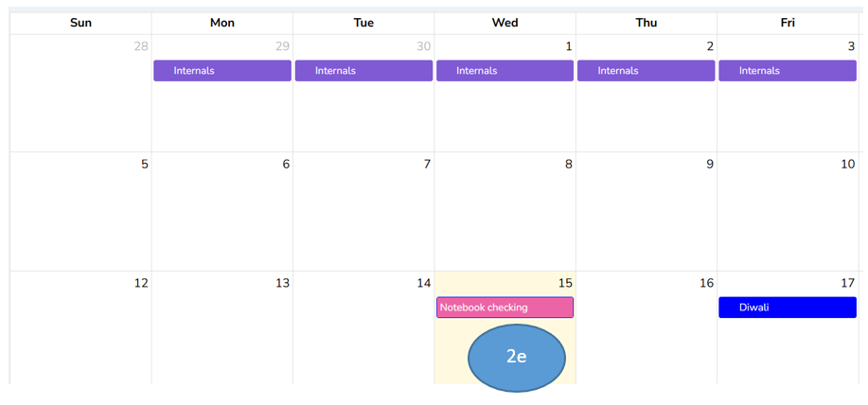Select the Sun column header
The width and height of the screenshot is (868, 405).
pos(80,23)
